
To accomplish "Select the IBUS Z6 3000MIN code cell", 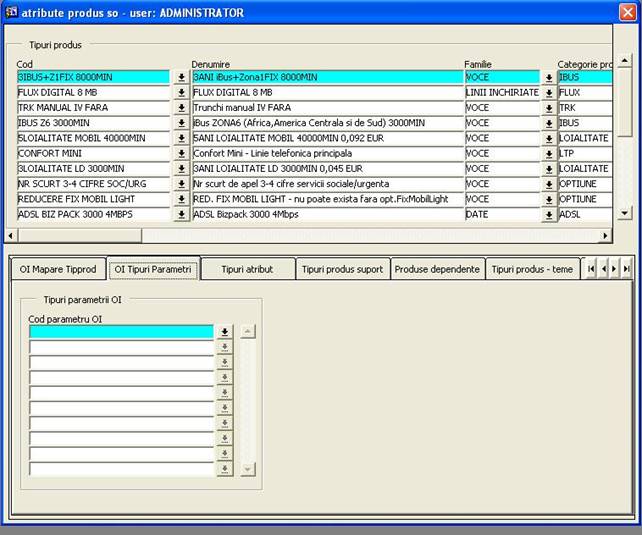I will (93, 123).
